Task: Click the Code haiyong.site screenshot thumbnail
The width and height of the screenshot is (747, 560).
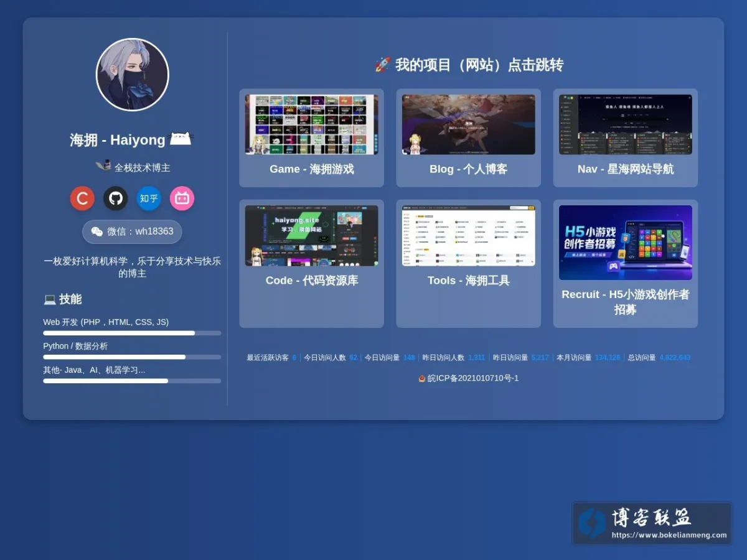Action: [x=311, y=236]
